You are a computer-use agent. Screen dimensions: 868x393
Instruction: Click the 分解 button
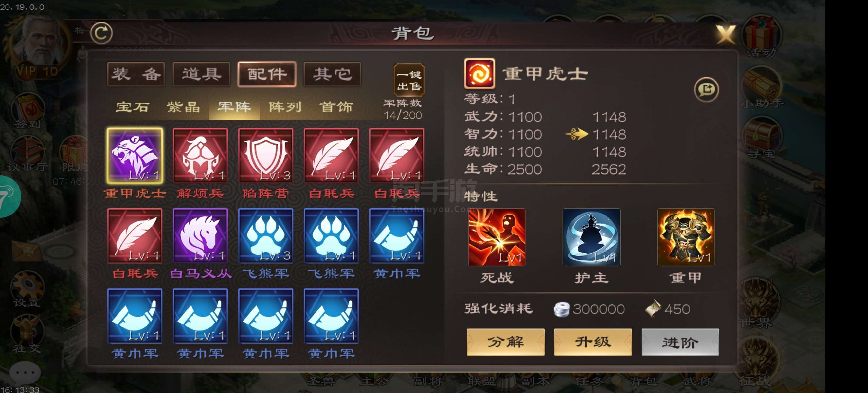click(505, 342)
